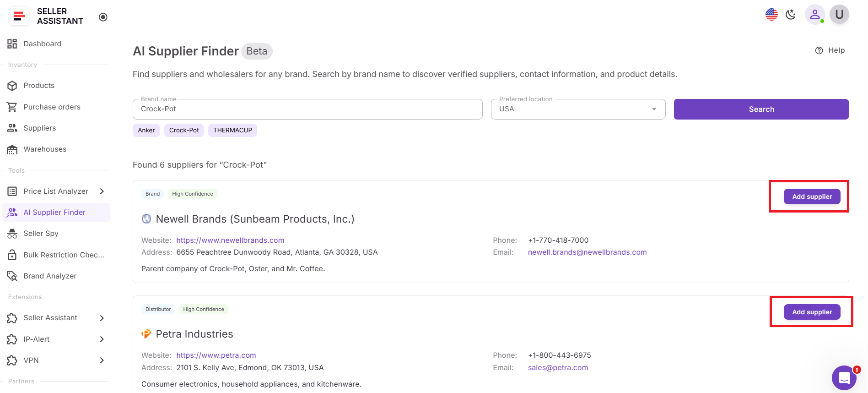
Task: Click address 6655 Peachtree Dunwoody Road
Action: pos(277,252)
